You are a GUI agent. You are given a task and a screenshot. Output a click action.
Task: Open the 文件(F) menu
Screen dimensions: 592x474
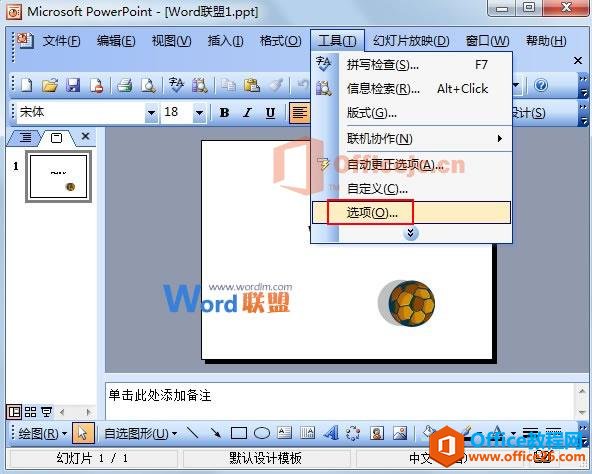coord(61,40)
